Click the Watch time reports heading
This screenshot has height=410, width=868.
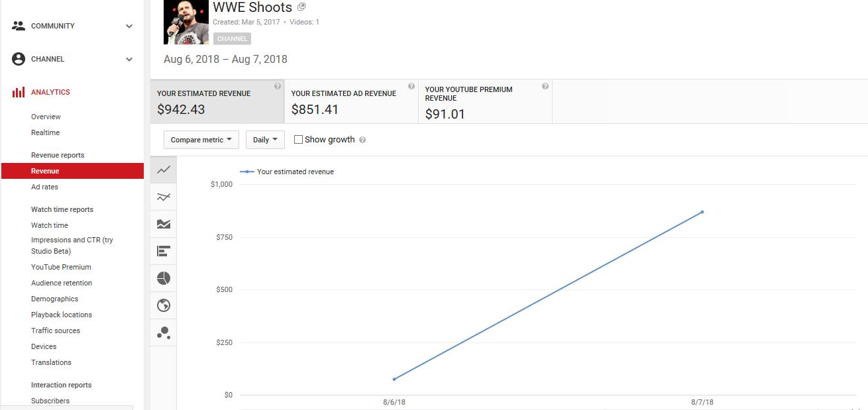(x=62, y=209)
